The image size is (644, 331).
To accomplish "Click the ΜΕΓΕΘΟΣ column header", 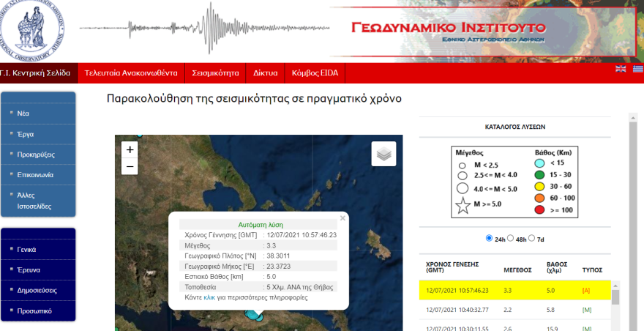I will [x=517, y=270].
